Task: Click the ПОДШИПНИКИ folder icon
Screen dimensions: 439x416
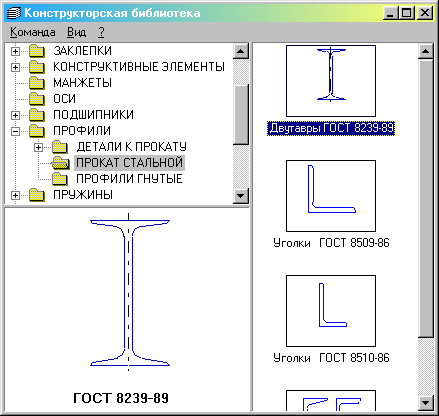Action: point(37,115)
